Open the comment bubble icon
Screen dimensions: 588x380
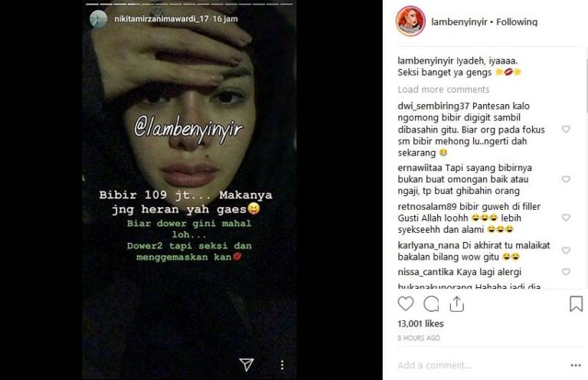pyautogui.click(x=431, y=304)
